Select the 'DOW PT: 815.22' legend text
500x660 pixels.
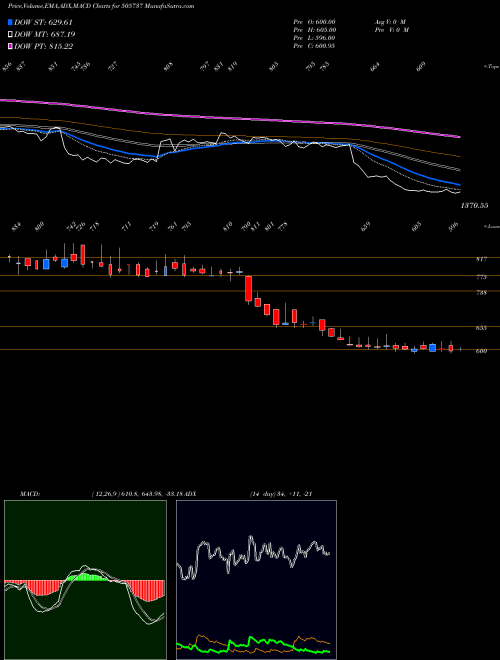(43, 46)
